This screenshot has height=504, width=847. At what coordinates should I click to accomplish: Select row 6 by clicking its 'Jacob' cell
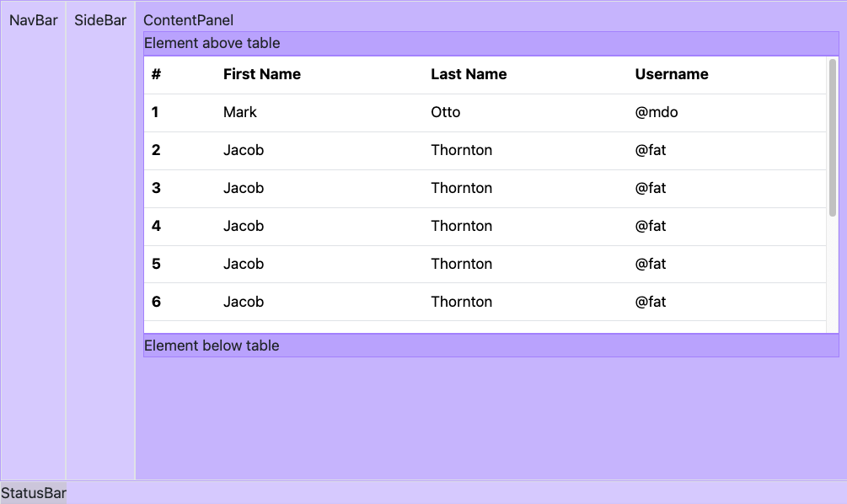244,302
